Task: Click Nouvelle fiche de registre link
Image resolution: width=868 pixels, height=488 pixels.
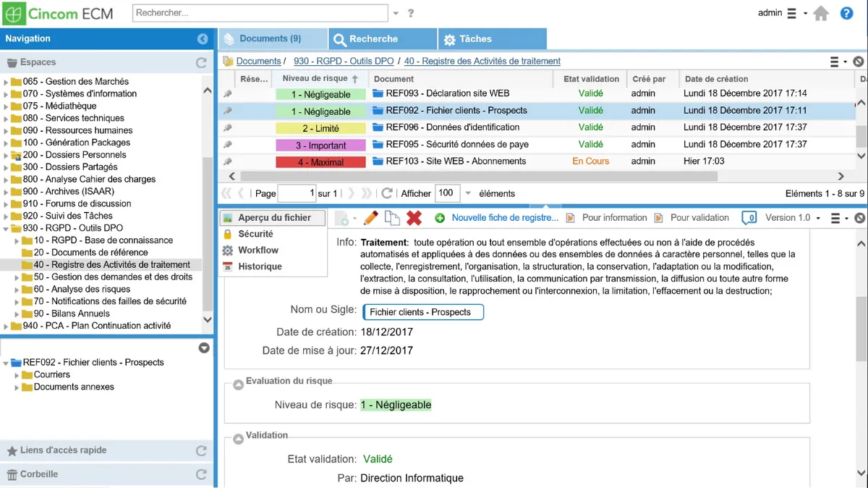Action: coord(504,218)
